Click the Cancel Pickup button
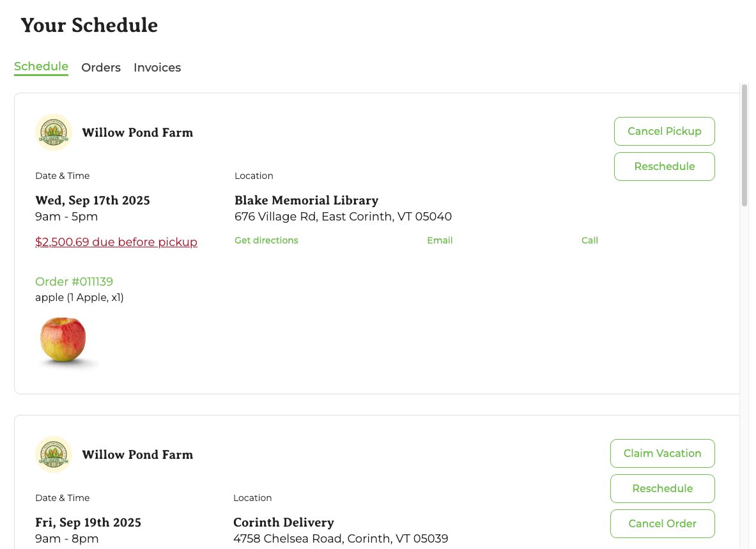 (665, 131)
